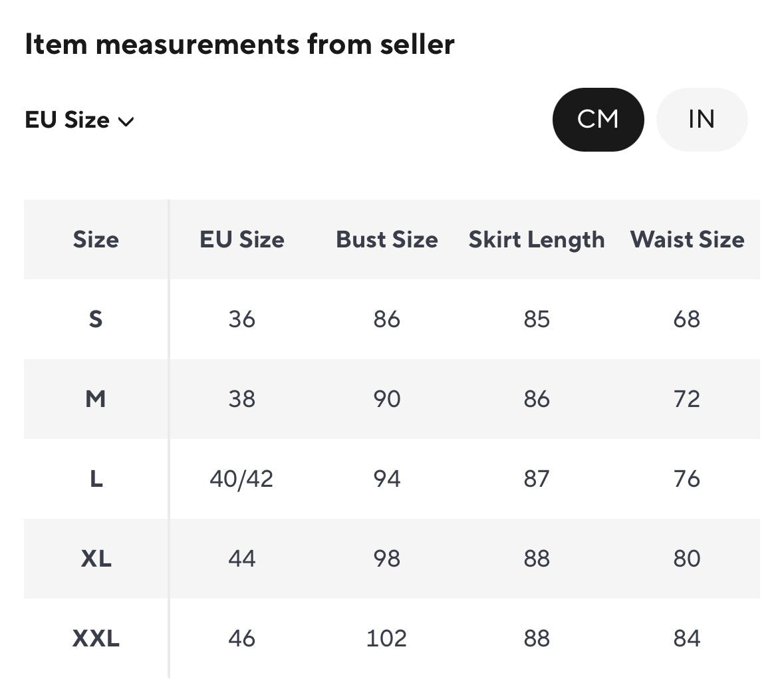This screenshot has width=784, height=691.
Task: Click the Waist Size column header
Action: 687,239
